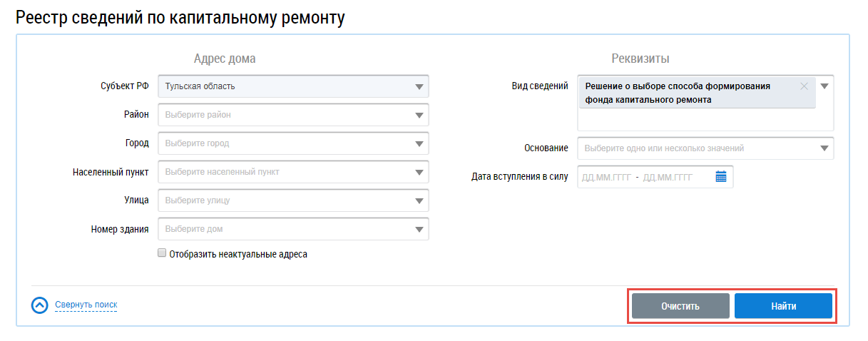The image size is (868, 341).
Task: Expand the 'Улица' street dropdown
Action: (x=419, y=200)
